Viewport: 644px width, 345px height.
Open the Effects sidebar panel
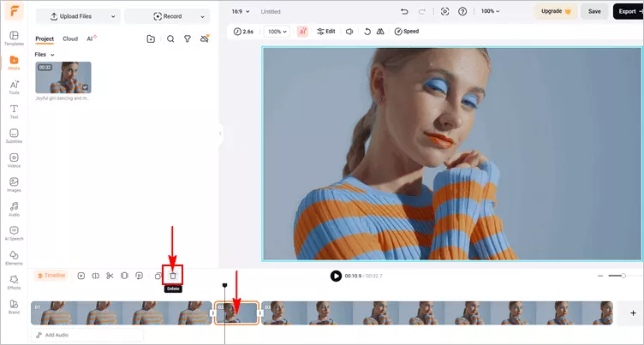[14, 283]
